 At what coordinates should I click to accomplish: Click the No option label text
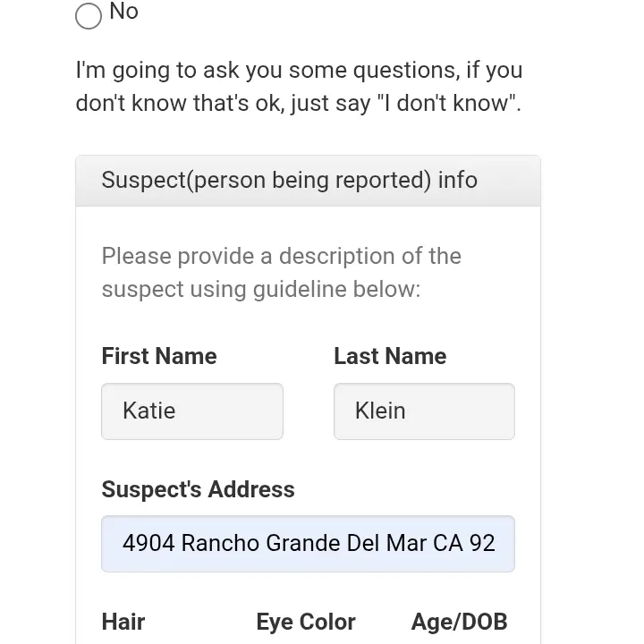click(x=123, y=11)
